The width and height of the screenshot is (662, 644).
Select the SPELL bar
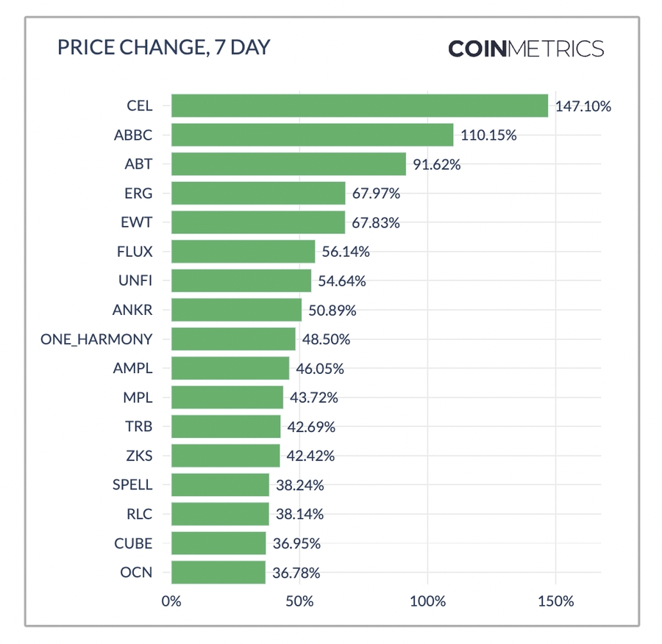tap(220, 485)
